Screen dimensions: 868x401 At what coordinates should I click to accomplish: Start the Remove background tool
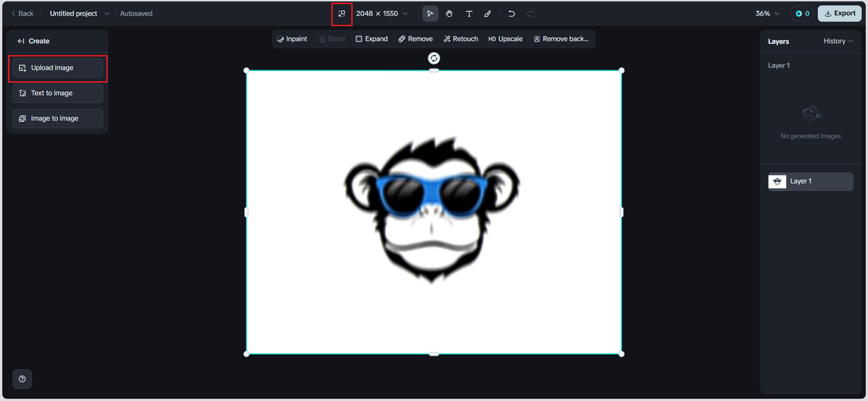coord(561,39)
